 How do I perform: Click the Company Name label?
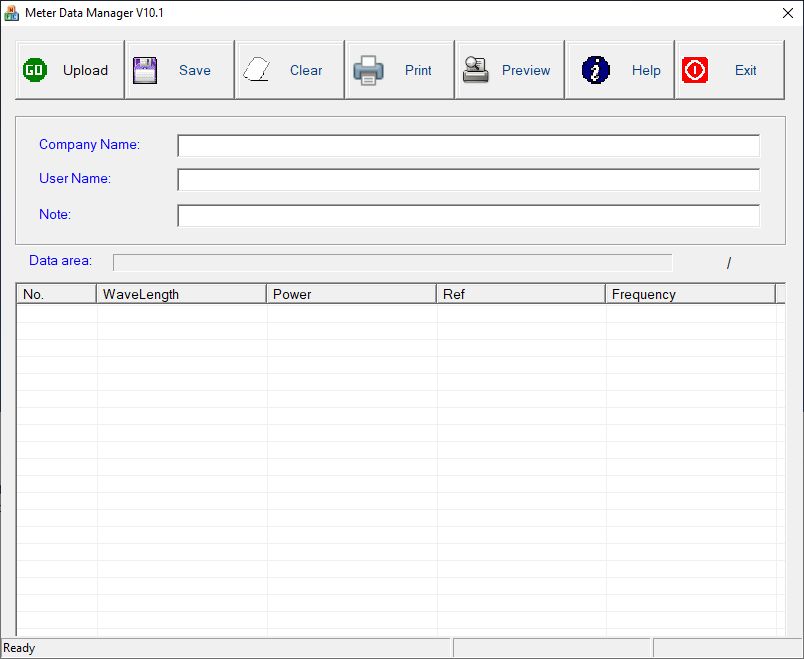89,145
